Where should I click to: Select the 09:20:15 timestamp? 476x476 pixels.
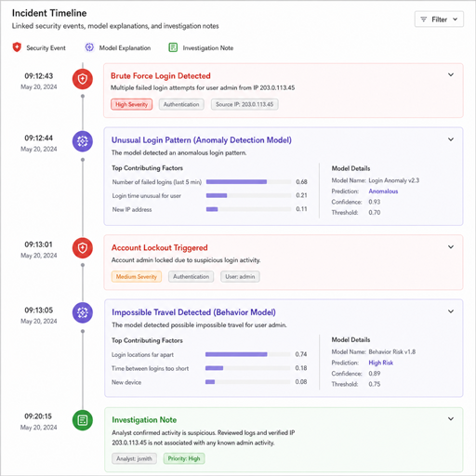click(x=38, y=416)
